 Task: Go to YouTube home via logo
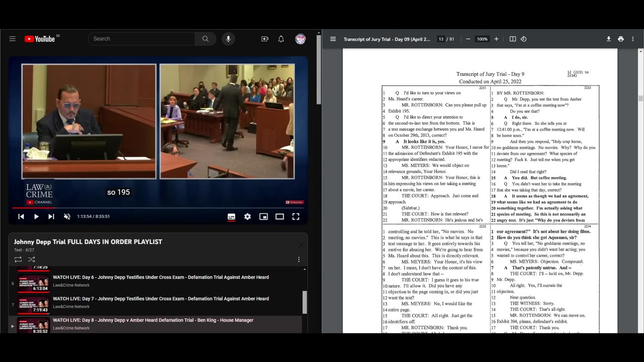[x=40, y=39]
